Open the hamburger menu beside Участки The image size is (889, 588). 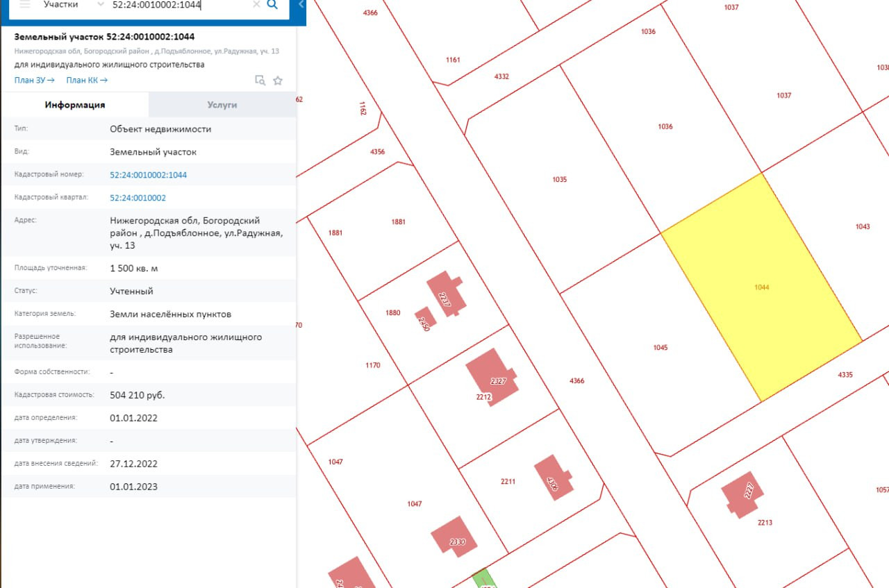(25, 4)
